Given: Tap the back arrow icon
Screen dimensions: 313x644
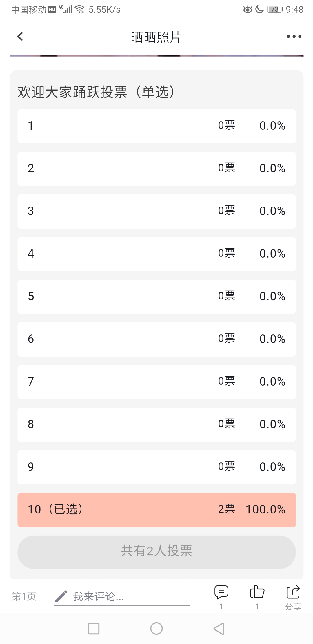Looking at the screenshot, I should pyautogui.click(x=20, y=37).
